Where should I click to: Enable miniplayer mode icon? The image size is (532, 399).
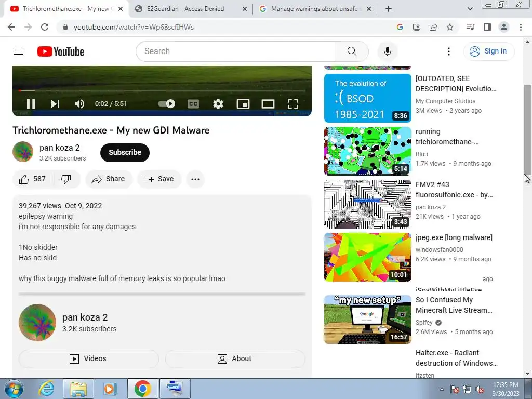pyautogui.click(x=243, y=104)
